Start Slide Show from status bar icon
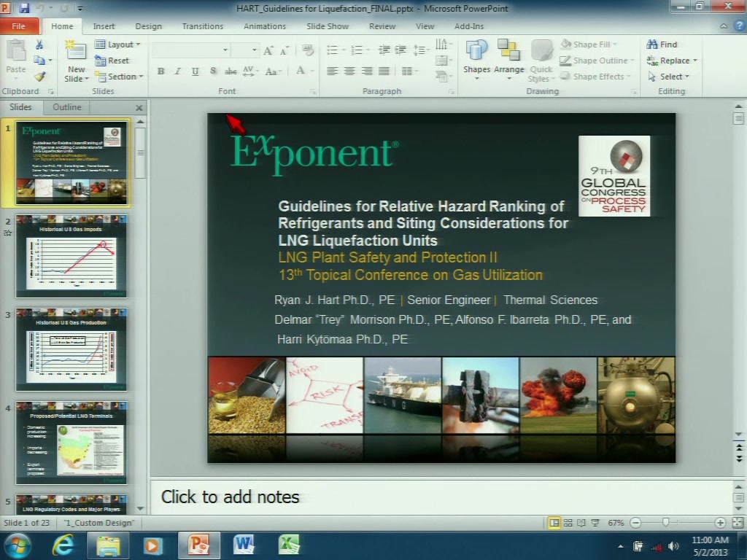The width and height of the screenshot is (747, 560). coord(595,523)
